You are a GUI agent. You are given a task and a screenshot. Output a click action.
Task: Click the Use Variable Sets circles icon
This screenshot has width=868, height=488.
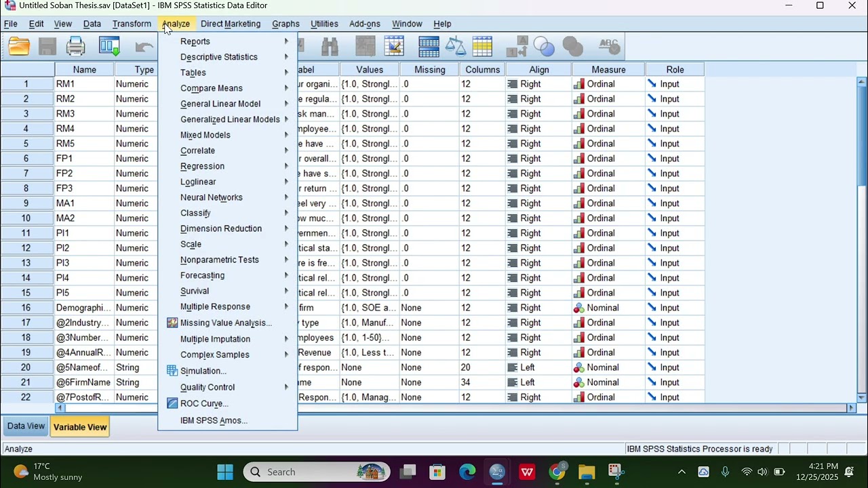click(x=545, y=46)
